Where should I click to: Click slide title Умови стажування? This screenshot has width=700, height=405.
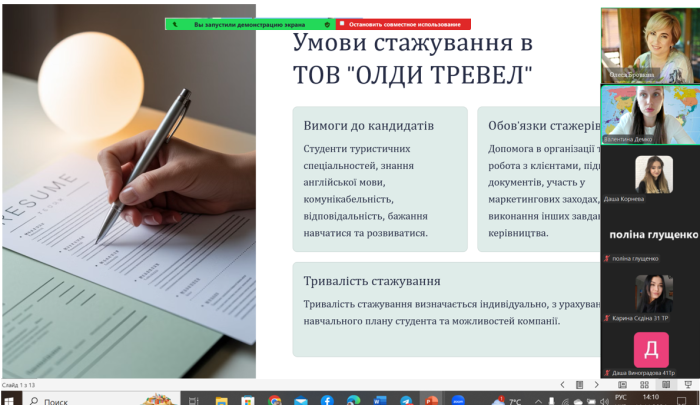point(412,58)
